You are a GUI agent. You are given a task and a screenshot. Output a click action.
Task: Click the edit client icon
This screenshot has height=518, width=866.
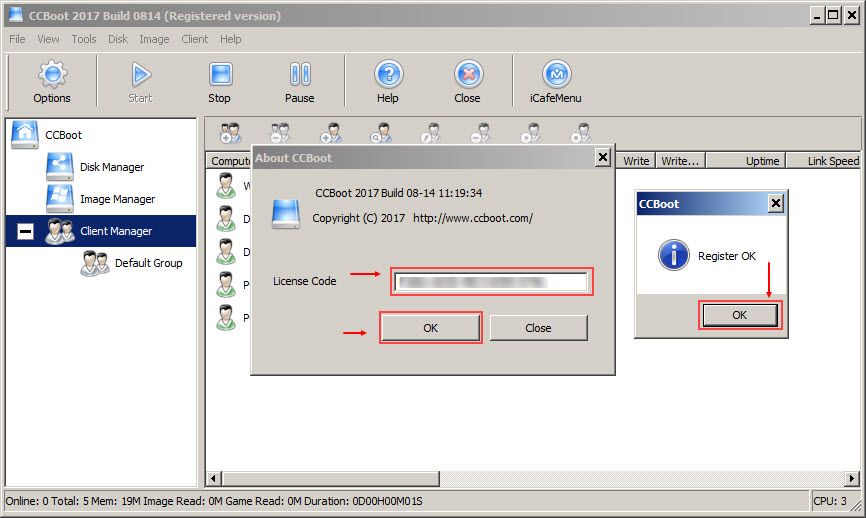tap(430, 133)
